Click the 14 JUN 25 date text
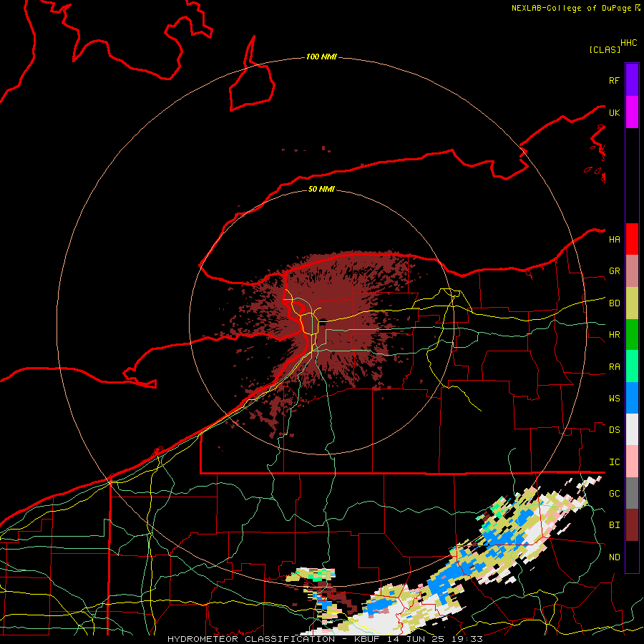 [416, 639]
